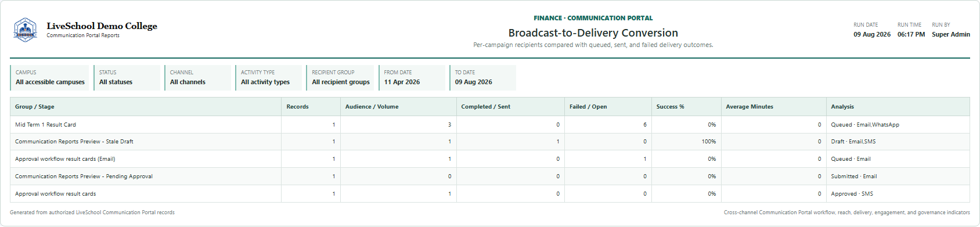Click the per-campaign recipients description line
980x227 pixels.
pos(593,45)
